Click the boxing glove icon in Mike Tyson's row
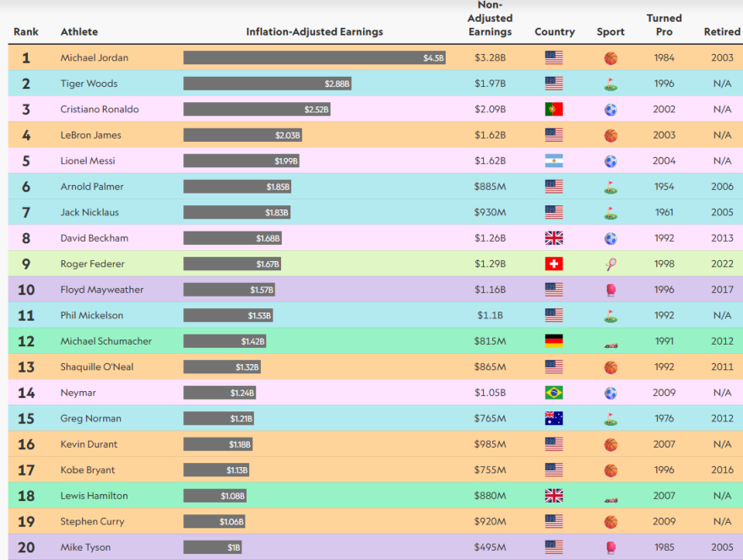 click(610, 547)
